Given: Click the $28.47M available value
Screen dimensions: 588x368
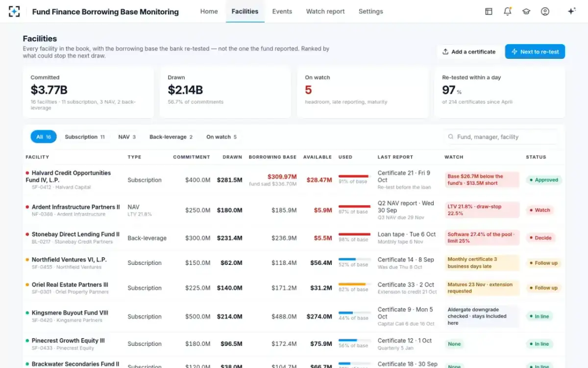Looking at the screenshot, I should click(319, 180).
